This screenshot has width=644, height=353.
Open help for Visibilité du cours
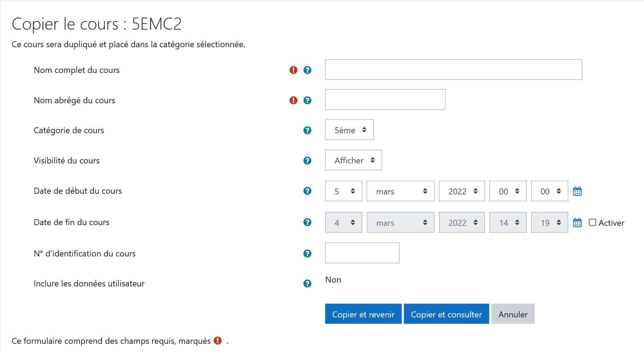pos(307,161)
